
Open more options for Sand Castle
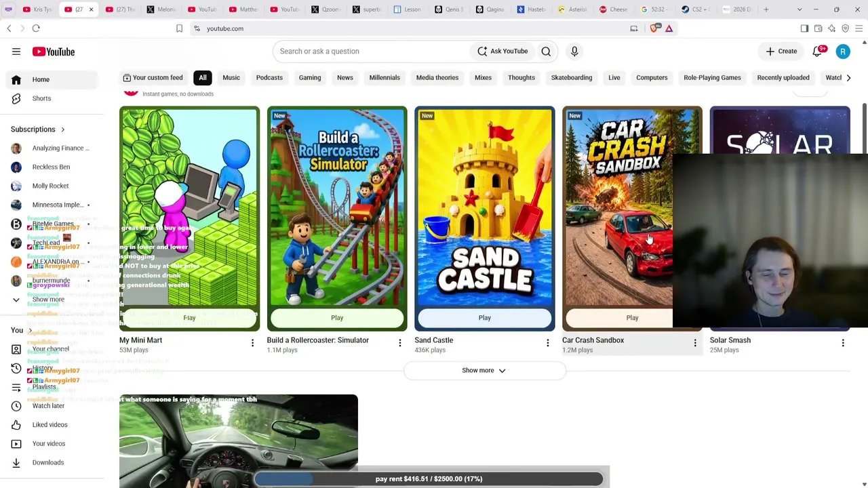548,344
